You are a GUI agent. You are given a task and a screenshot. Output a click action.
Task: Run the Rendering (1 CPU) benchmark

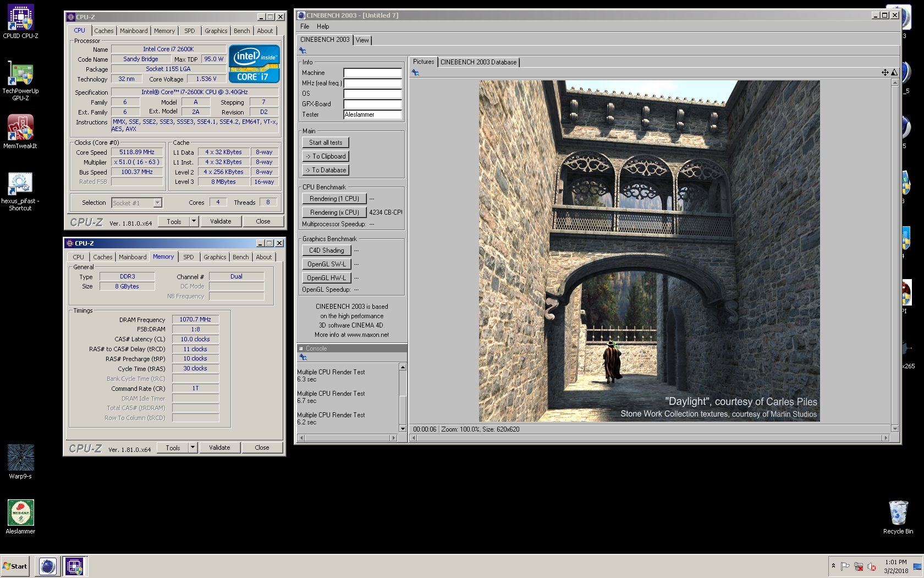click(334, 199)
